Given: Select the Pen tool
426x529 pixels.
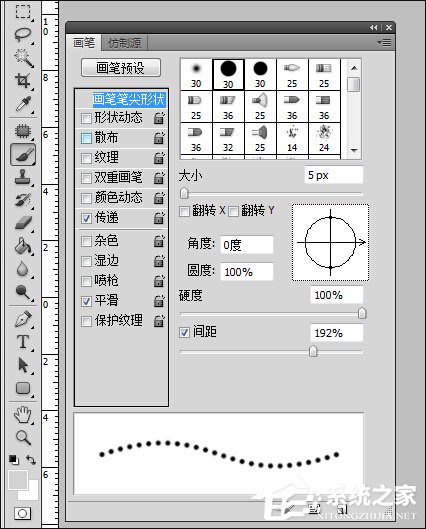Looking at the screenshot, I should pos(23,319).
